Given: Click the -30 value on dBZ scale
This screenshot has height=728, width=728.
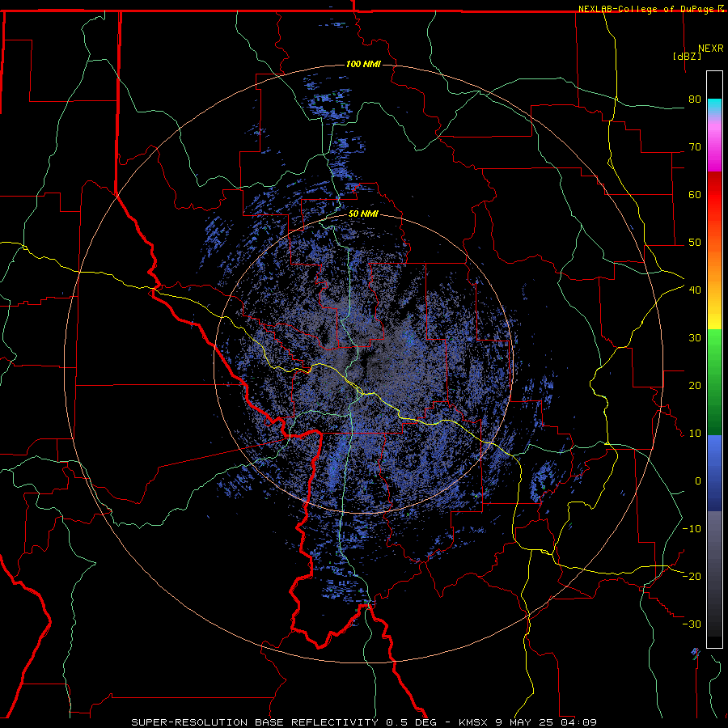Looking at the screenshot, I should click(x=692, y=624).
